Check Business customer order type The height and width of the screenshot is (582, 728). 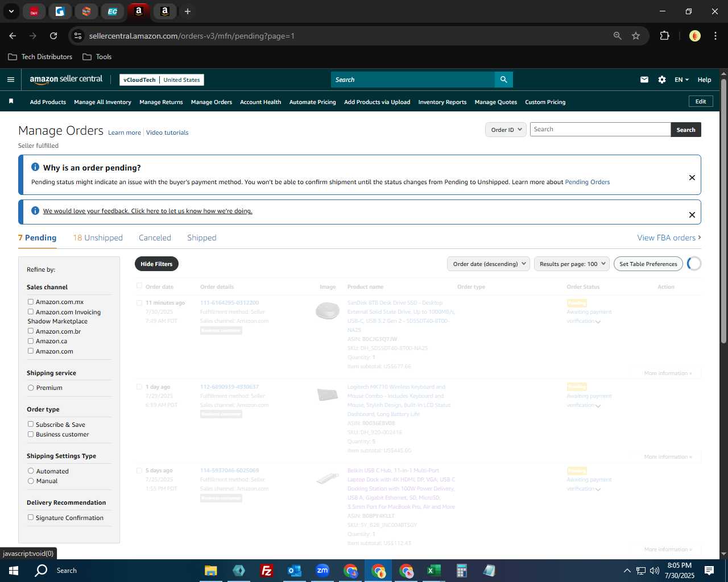[31, 434]
